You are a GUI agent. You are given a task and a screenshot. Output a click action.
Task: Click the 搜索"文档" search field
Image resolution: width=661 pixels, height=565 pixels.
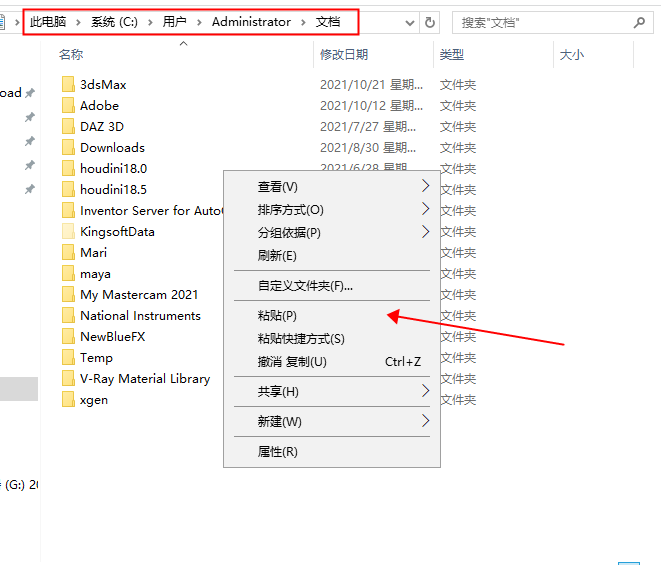pyautogui.click(x=540, y=22)
